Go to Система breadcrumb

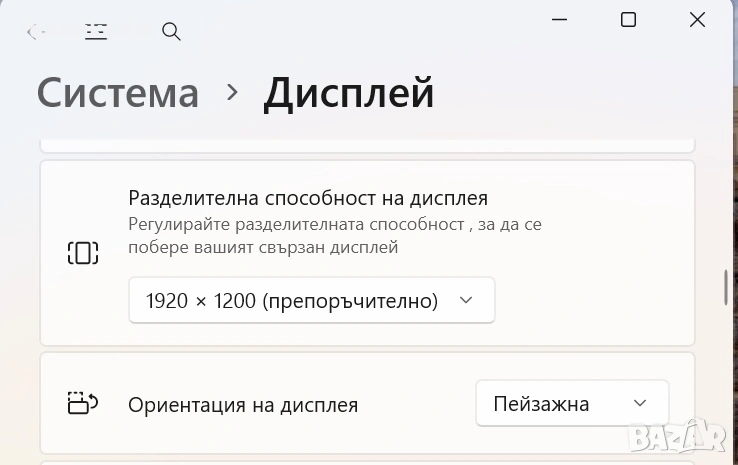(x=118, y=93)
